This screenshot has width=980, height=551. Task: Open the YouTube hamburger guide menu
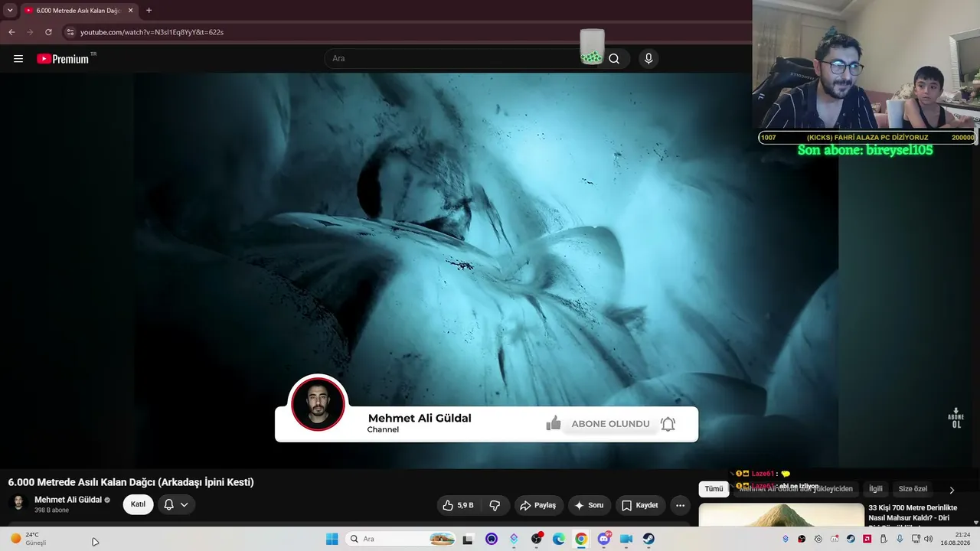pos(18,59)
